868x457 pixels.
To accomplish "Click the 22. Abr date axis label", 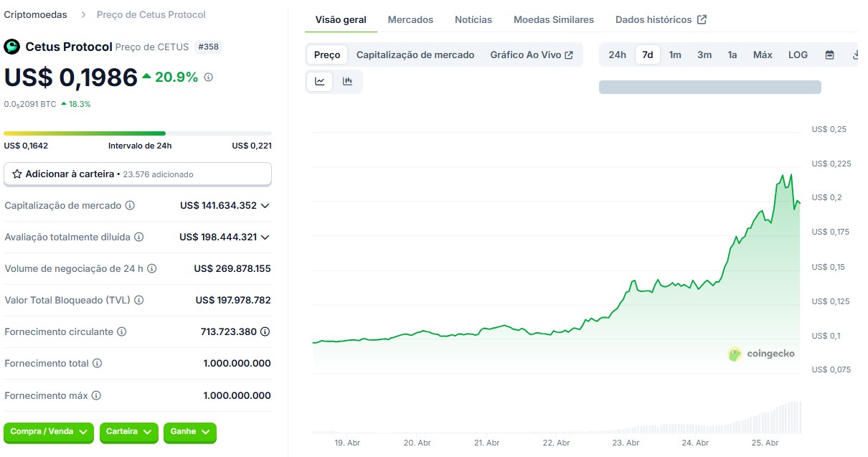I will point(557,443).
